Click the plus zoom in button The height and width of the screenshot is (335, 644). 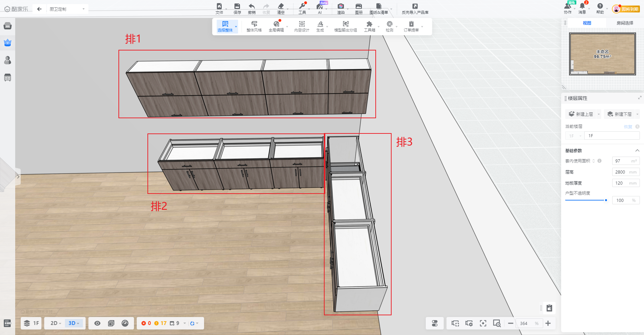coord(548,323)
